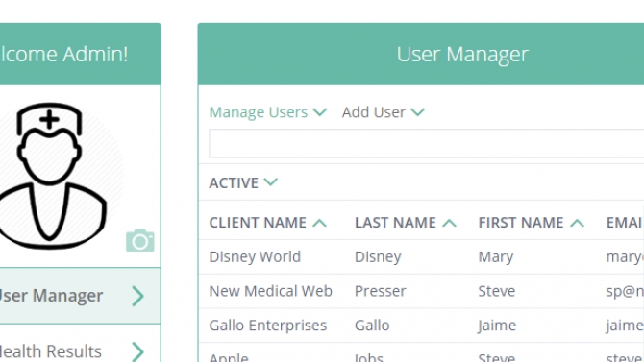Viewport: 644px width, 362px height.
Task: Click the Welcome Admin header text
Action: click(63, 54)
